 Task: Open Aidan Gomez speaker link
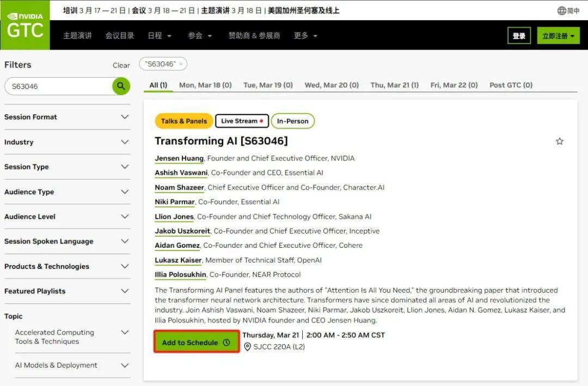point(177,246)
